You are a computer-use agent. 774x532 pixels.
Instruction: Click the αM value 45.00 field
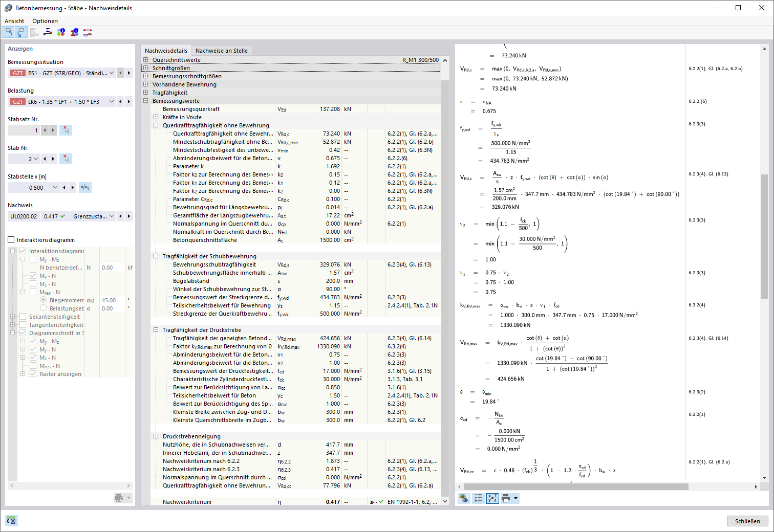[x=112, y=300]
